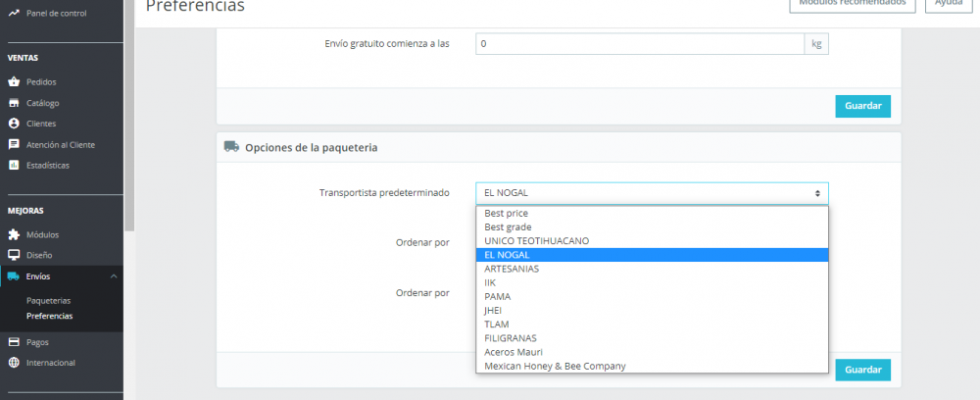The width and height of the screenshot is (980, 400).
Task: Click the Atención al Cliente chat icon
Action: (14, 144)
